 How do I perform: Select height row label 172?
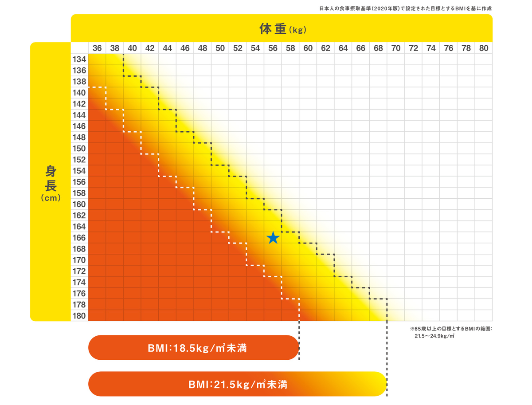79,271
